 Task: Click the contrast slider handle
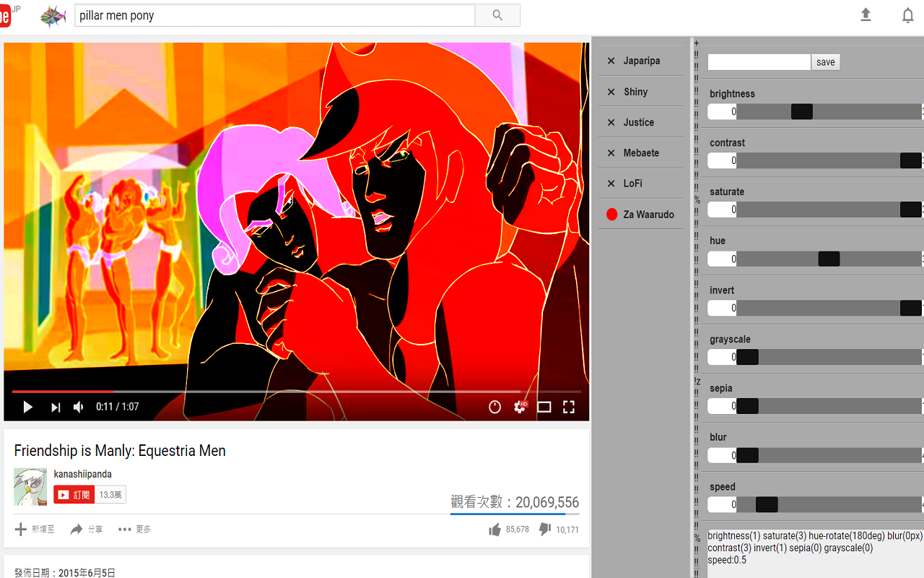tap(911, 160)
